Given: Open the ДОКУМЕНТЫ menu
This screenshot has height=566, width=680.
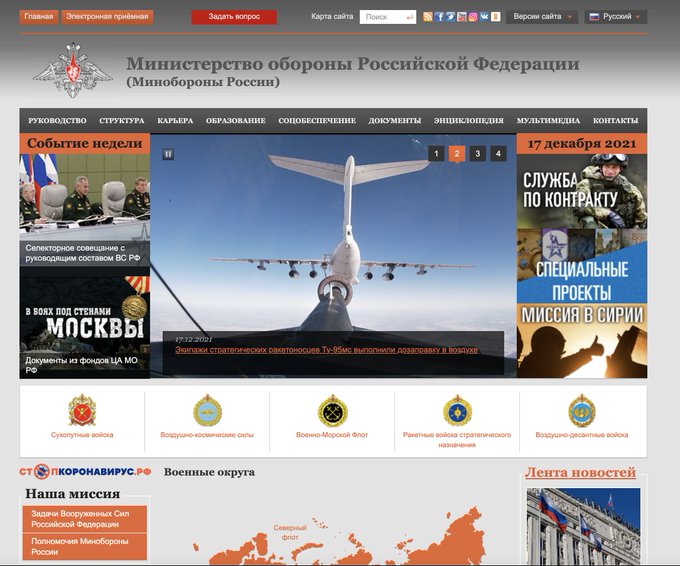Looking at the screenshot, I should (x=395, y=121).
